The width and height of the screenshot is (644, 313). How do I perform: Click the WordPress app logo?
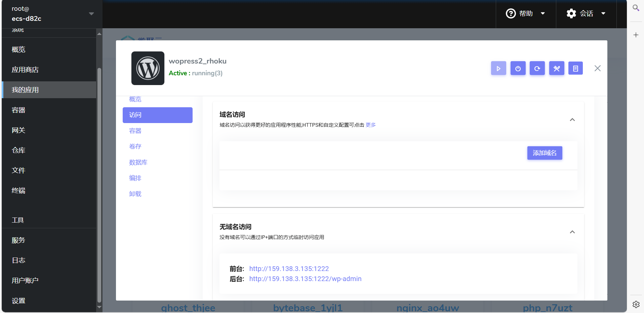148,68
